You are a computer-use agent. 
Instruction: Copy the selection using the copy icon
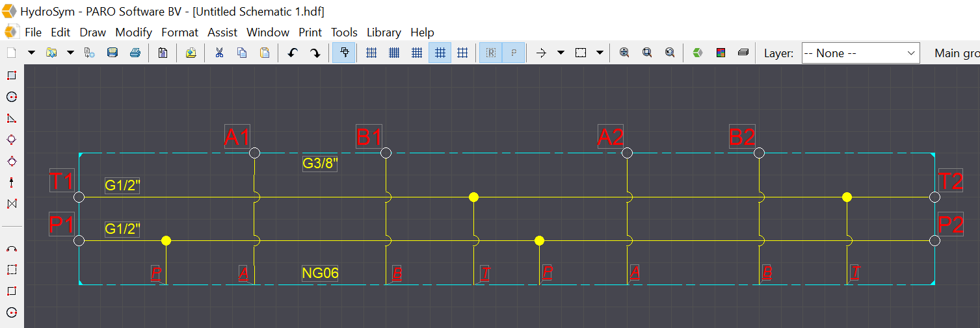coord(242,53)
